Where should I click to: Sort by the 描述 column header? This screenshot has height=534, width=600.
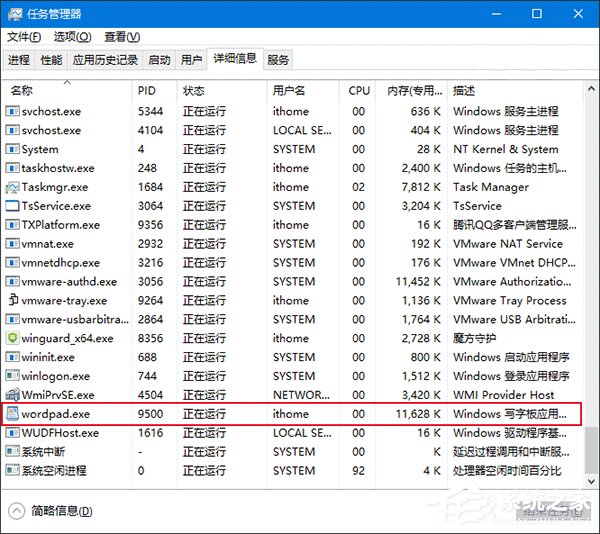pos(515,91)
